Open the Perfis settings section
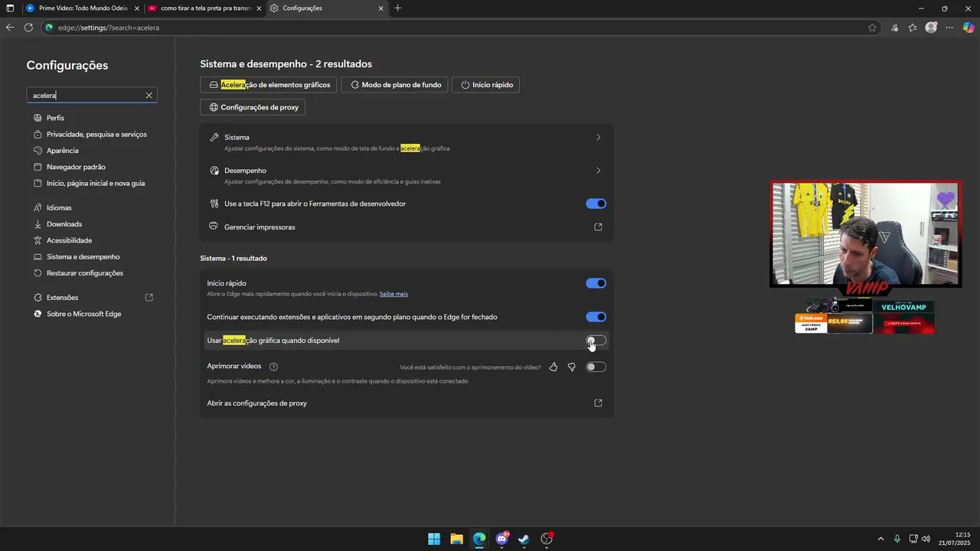980x551 pixels. (x=55, y=118)
